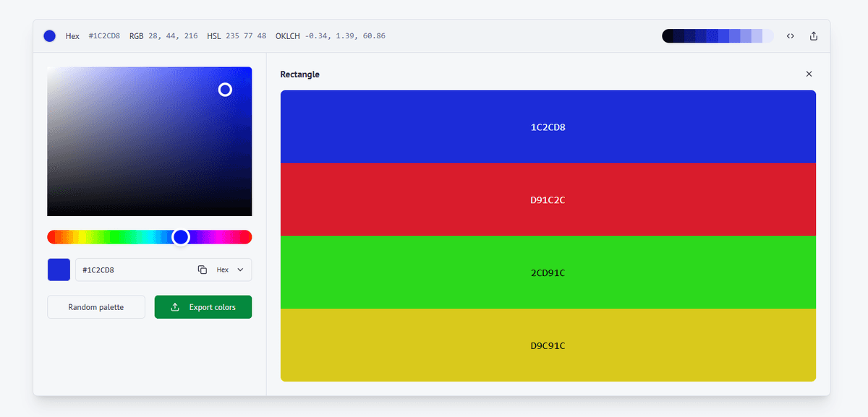Open the Hex format dropdown
The image size is (868, 417).
click(228, 268)
